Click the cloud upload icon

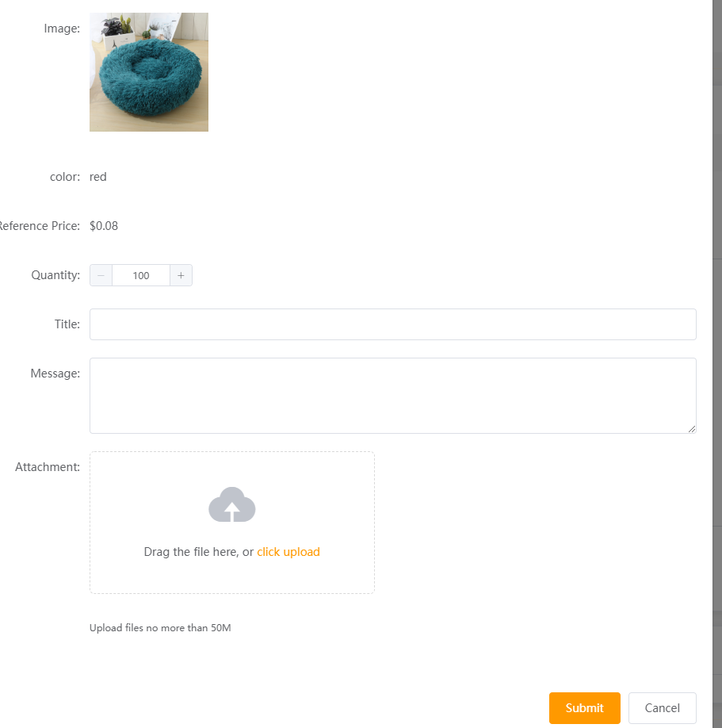click(x=232, y=504)
